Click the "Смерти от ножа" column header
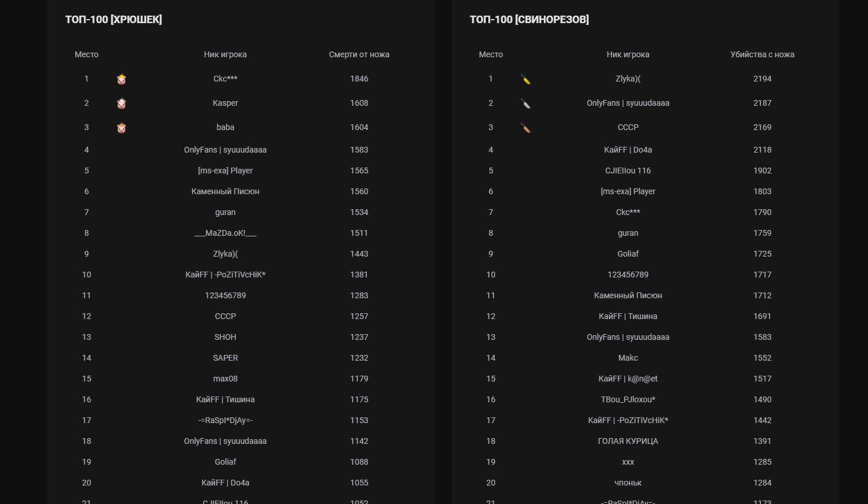Viewport: 868px width, 504px height. click(x=359, y=54)
